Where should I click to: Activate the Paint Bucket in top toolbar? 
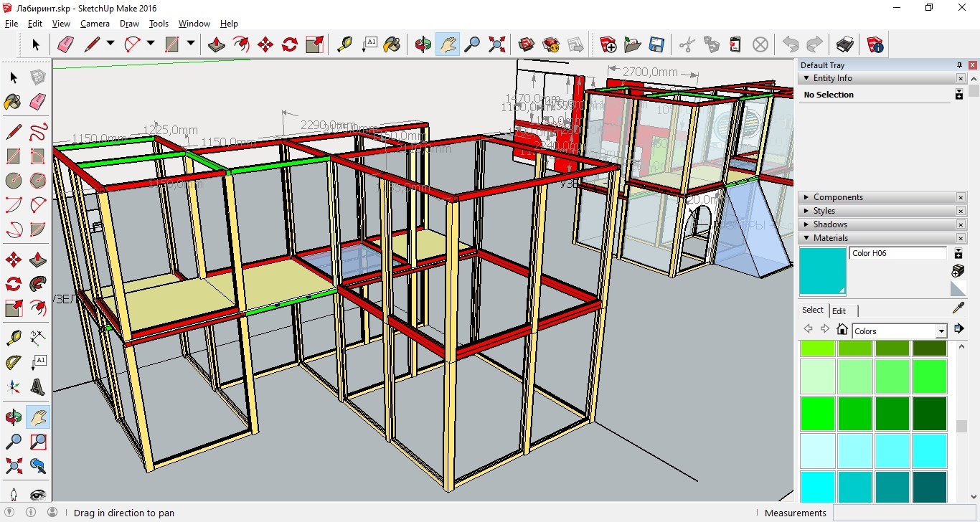392,44
